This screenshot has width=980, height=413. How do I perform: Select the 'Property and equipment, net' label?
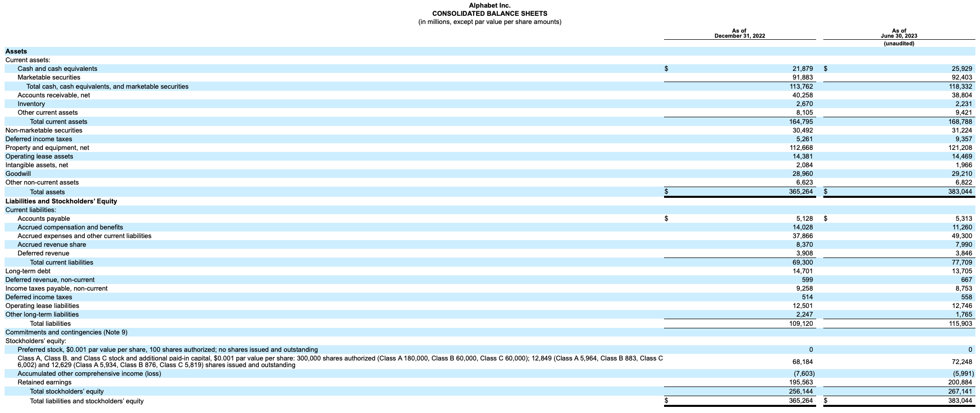47,148
